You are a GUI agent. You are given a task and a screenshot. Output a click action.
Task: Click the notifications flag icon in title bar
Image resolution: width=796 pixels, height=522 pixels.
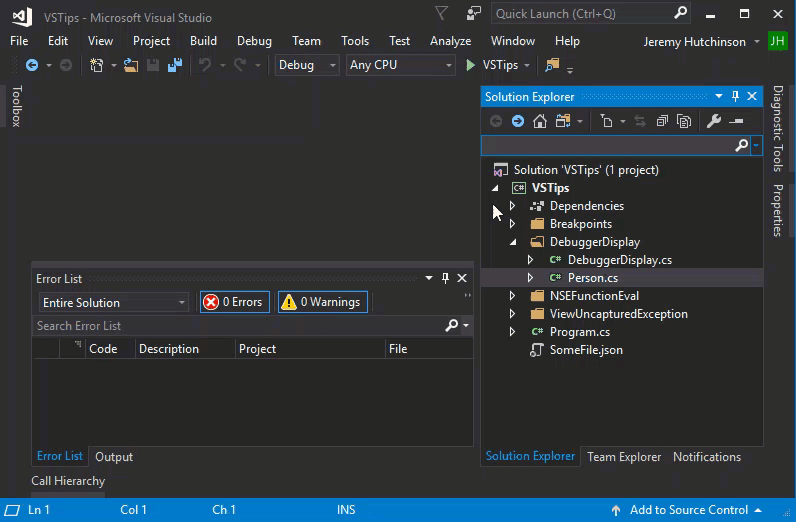coord(441,14)
